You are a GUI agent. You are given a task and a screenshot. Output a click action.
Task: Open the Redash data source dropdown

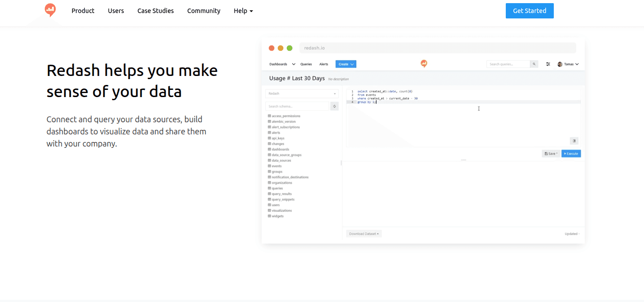pyautogui.click(x=302, y=93)
